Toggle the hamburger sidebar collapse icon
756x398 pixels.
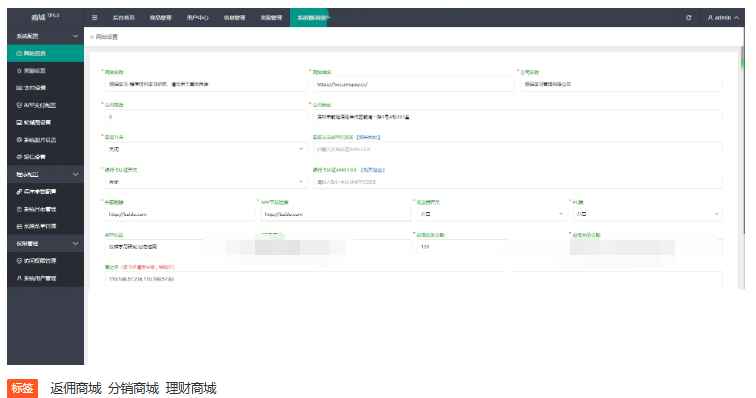point(94,17)
